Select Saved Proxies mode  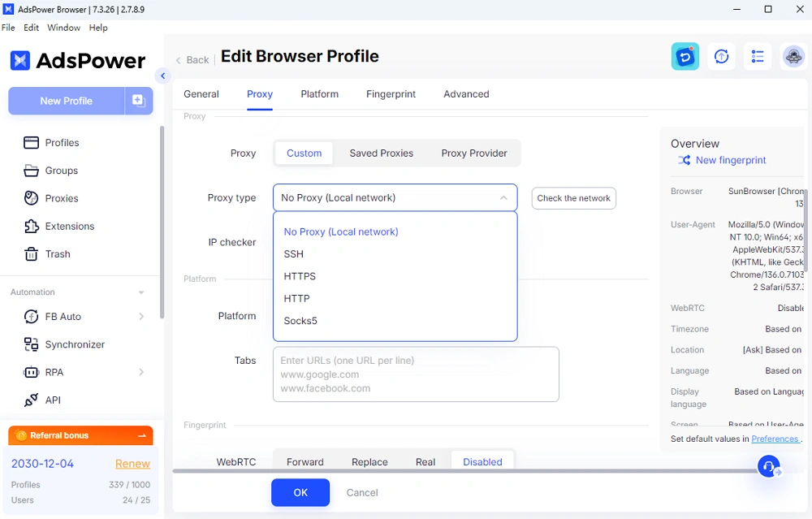[381, 154]
